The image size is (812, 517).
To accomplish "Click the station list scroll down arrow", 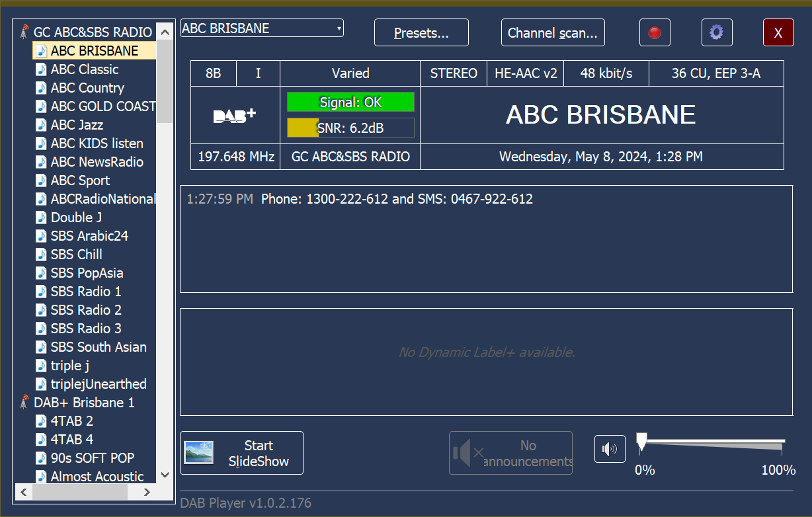I will [164, 475].
